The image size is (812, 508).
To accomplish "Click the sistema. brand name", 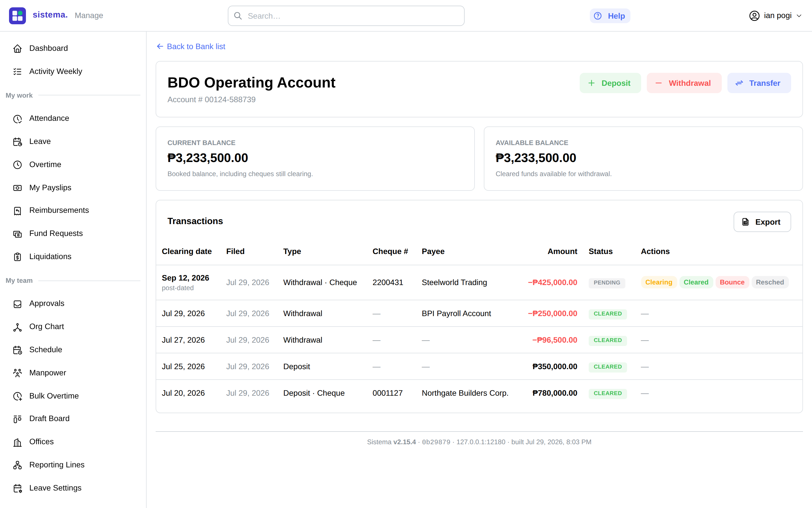I will pos(50,15).
